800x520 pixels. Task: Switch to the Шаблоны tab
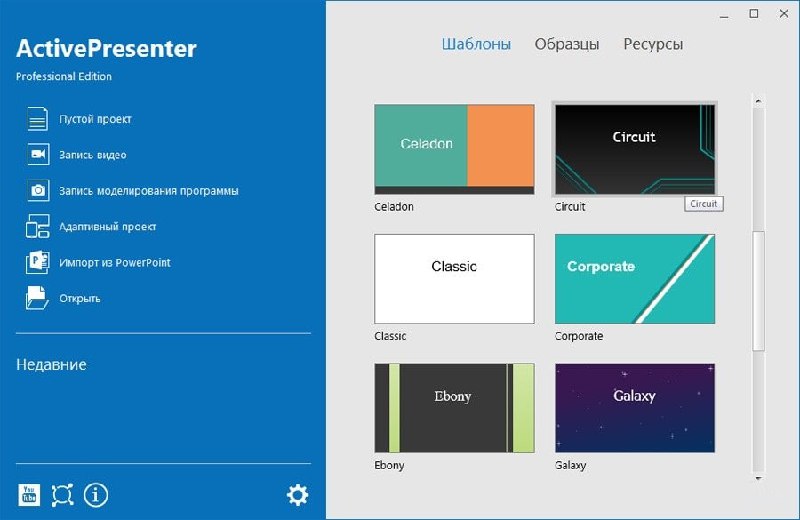tap(476, 44)
